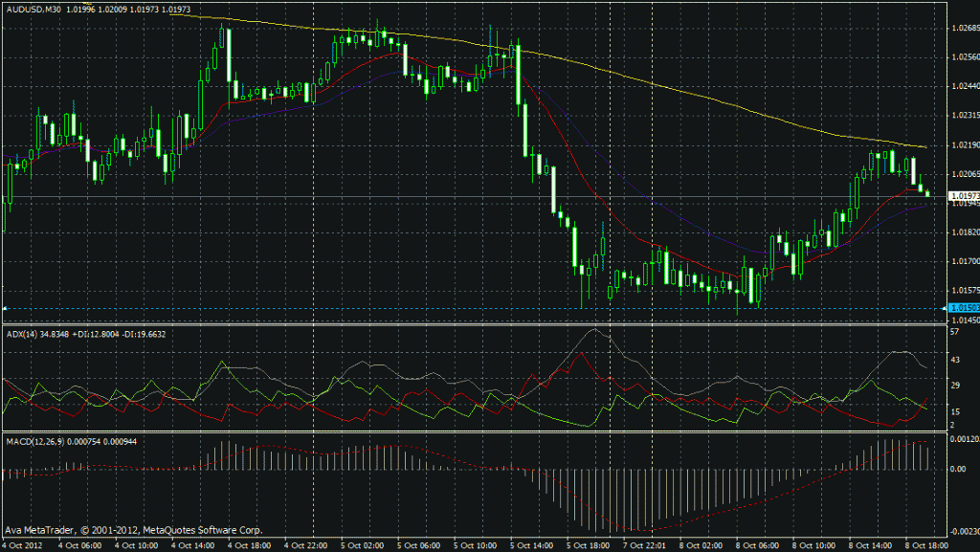Click the 1.02190 price scale label
Viewport: 980px width, 552px height.
point(963,145)
